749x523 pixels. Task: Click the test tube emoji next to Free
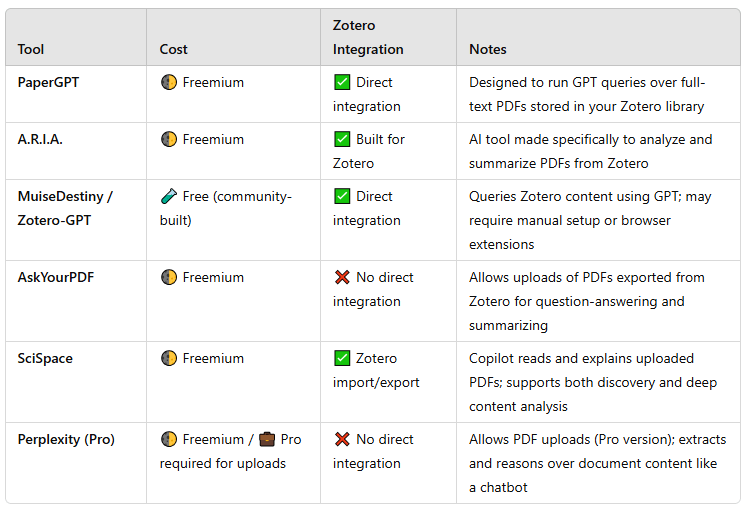169,196
